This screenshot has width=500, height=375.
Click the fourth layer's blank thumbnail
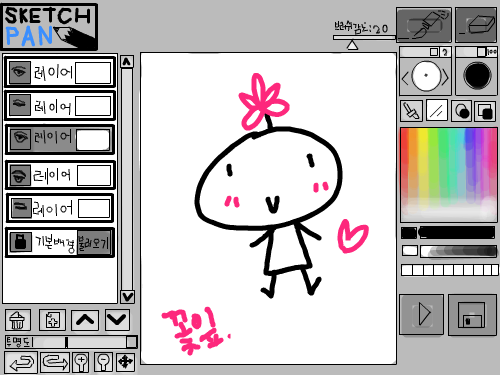click(x=94, y=175)
